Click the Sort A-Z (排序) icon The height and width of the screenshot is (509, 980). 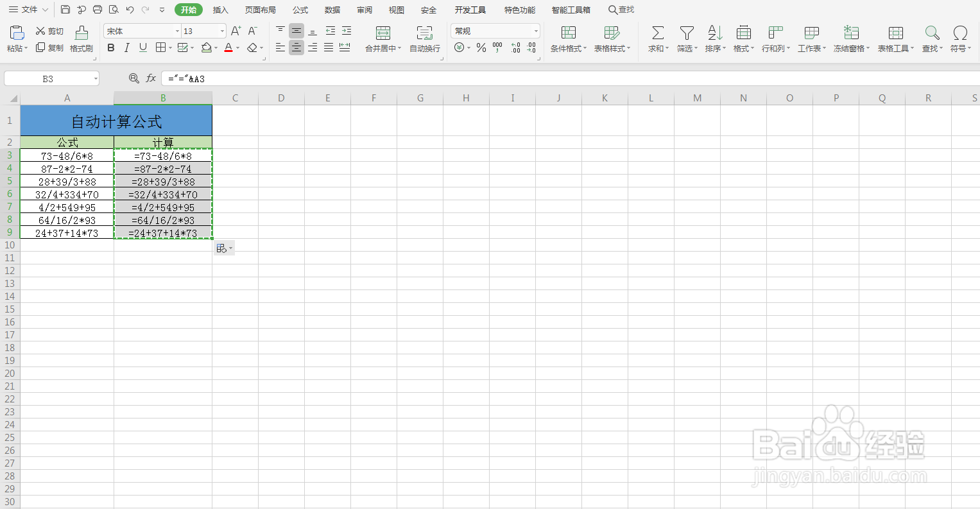(x=715, y=33)
